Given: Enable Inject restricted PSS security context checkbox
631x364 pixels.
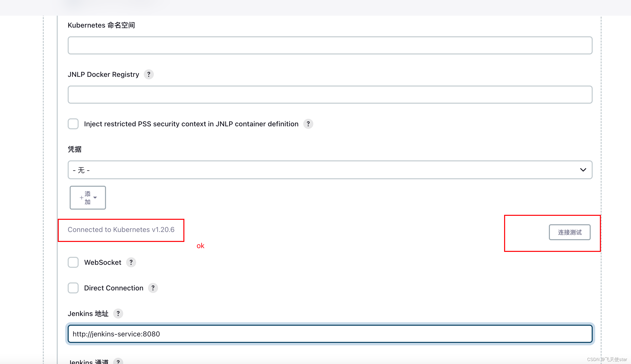Looking at the screenshot, I should (73, 124).
